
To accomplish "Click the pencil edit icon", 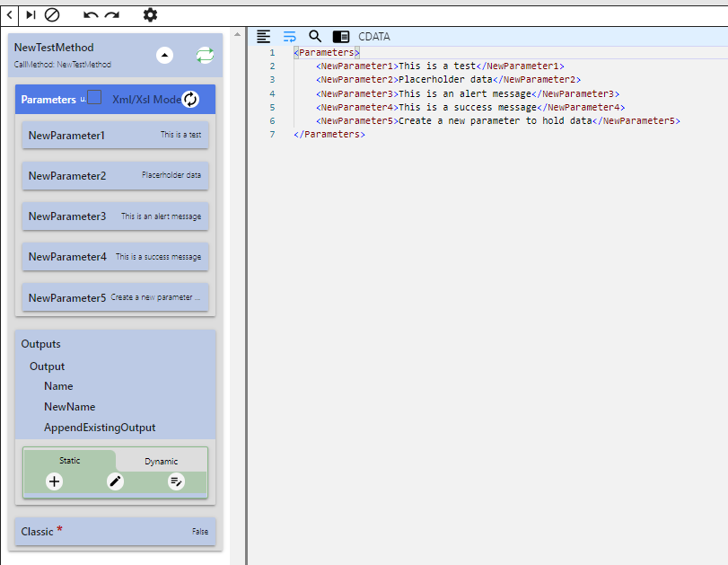I will click(115, 481).
